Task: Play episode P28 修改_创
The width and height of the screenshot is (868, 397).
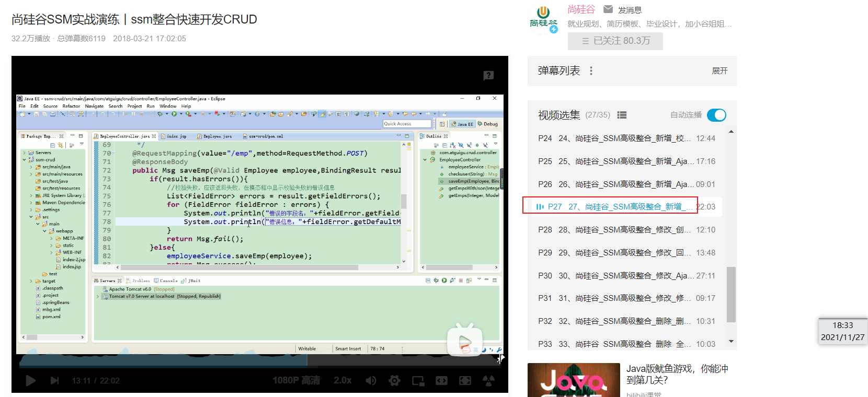Action: coord(626,230)
